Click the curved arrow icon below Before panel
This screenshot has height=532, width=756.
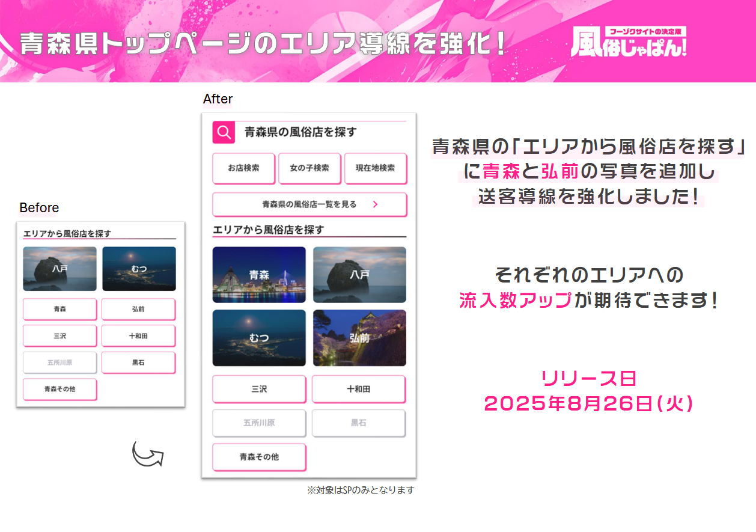click(148, 454)
